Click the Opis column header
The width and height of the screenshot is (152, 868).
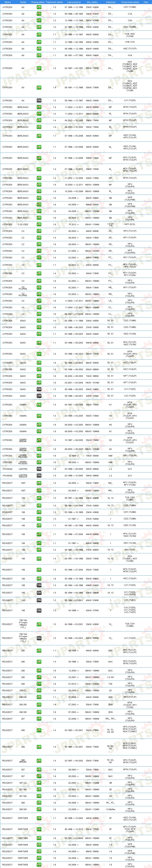click(x=146, y=2)
